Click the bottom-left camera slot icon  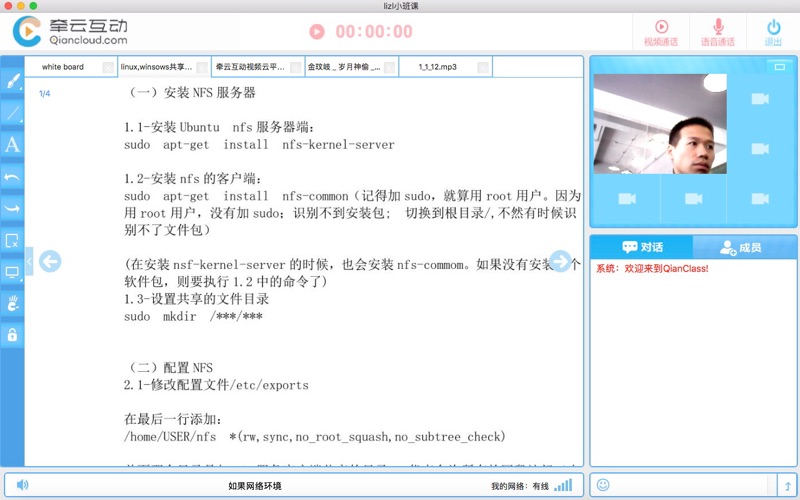click(627, 198)
